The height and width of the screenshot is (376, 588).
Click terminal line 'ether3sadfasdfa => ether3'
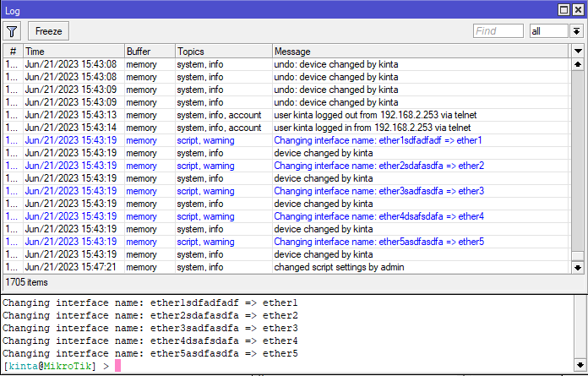(x=224, y=329)
